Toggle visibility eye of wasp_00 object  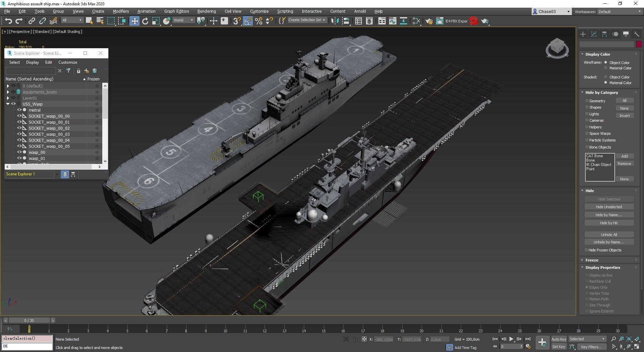[x=19, y=152]
